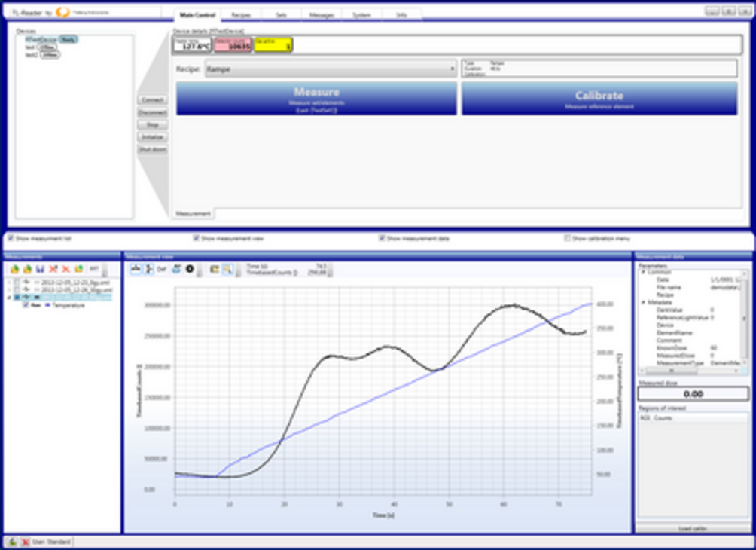Screen dimensions: 756x550
Task: Switch to the Recipes tab
Action: pos(241,14)
